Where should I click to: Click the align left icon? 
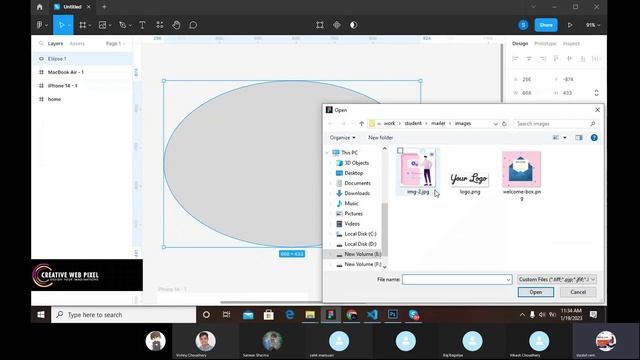point(515,59)
